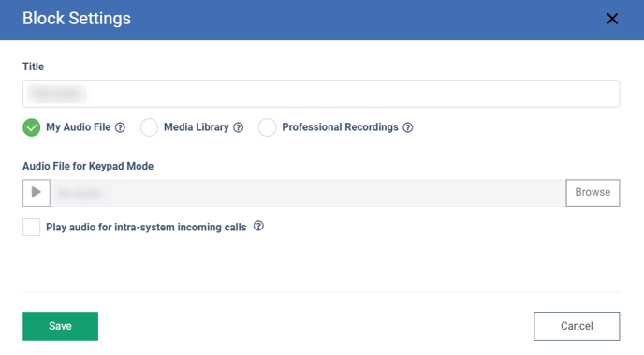Choose the Media Library radio option
Viewport: 644px width, 355px height.
pyautogui.click(x=149, y=127)
